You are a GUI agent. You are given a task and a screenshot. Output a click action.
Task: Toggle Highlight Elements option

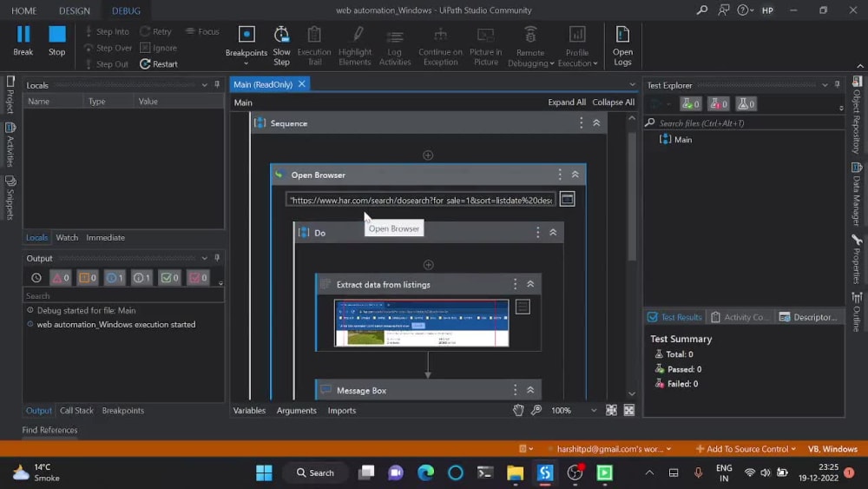355,46
